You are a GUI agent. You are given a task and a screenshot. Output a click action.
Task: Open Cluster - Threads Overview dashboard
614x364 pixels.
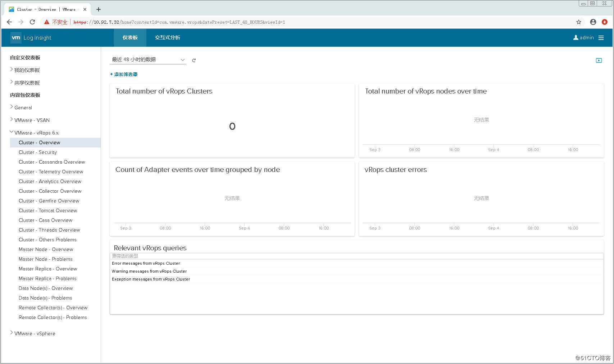coord(49,230)
